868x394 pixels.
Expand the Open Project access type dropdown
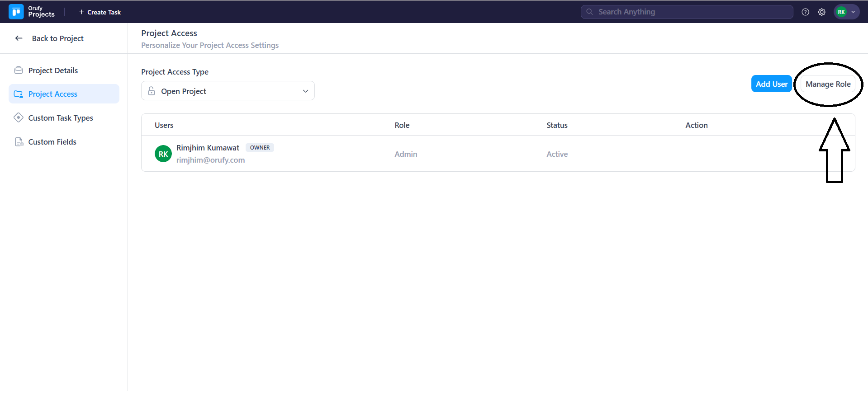pos(228,91)
